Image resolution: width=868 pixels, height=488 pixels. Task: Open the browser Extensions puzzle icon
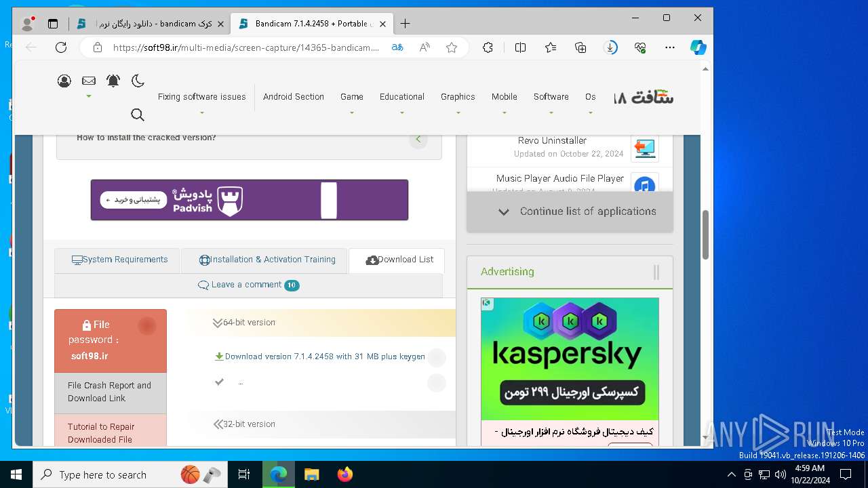488,47
